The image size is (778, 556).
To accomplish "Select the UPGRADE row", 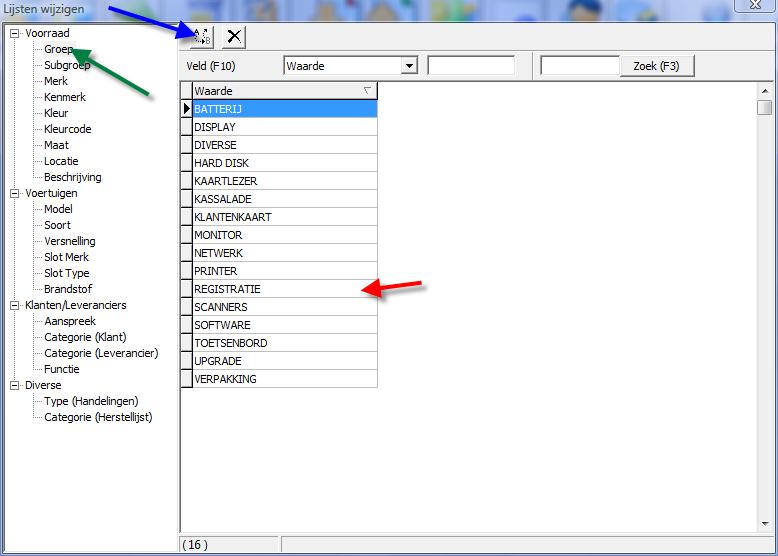I will tap(285, 361).
